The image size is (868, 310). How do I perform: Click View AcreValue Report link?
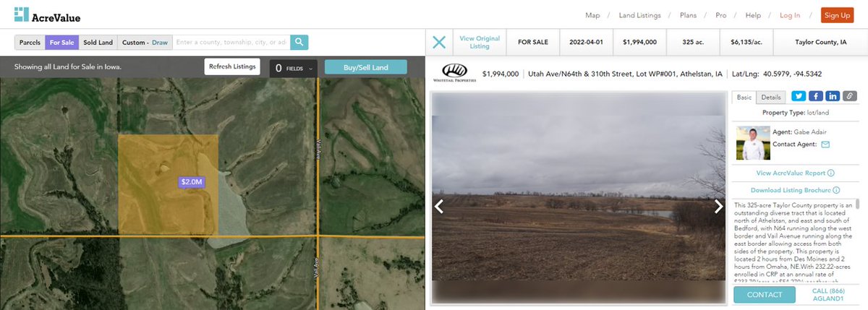coord(795,173)
